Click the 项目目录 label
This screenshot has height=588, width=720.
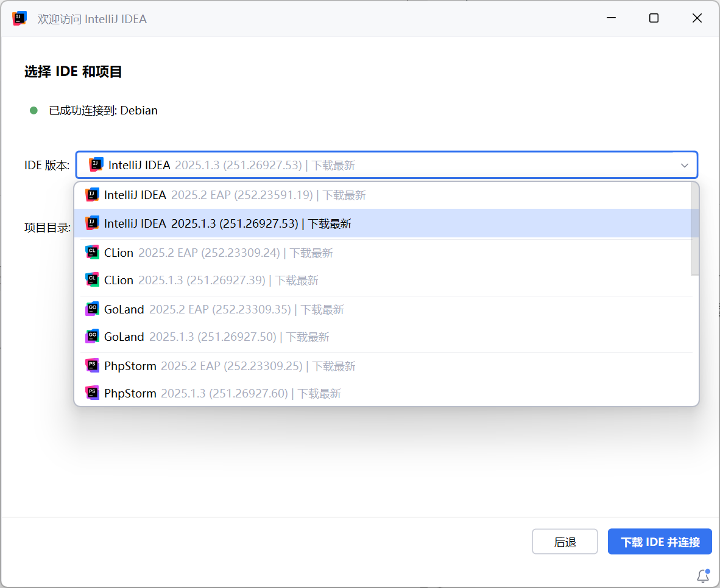coord(48,227)
